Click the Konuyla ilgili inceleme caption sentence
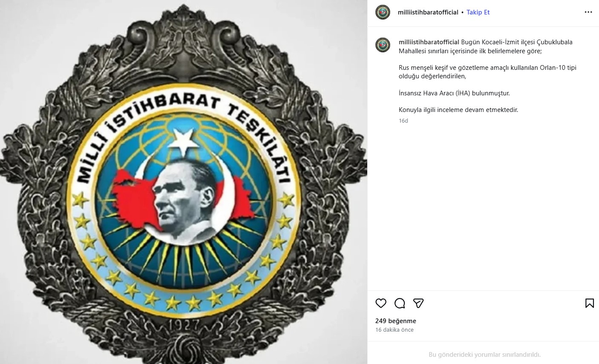 [458, 110]
